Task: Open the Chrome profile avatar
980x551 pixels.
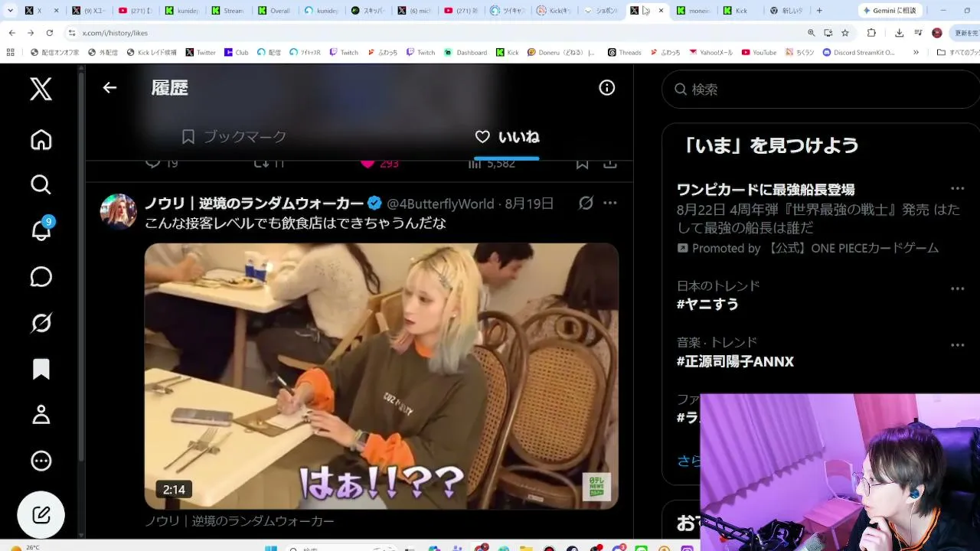Action: [937, 33]
